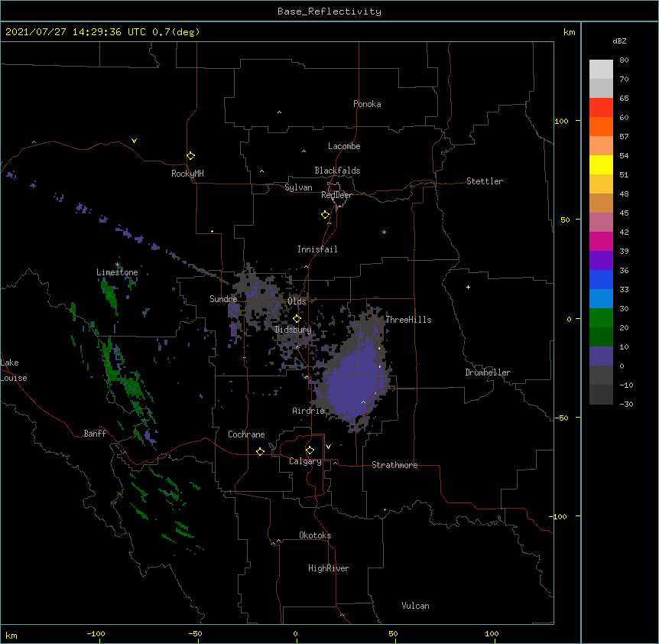Click the HighRiver label
This screenshot has height=644, width=659.
tap(329, 568)
